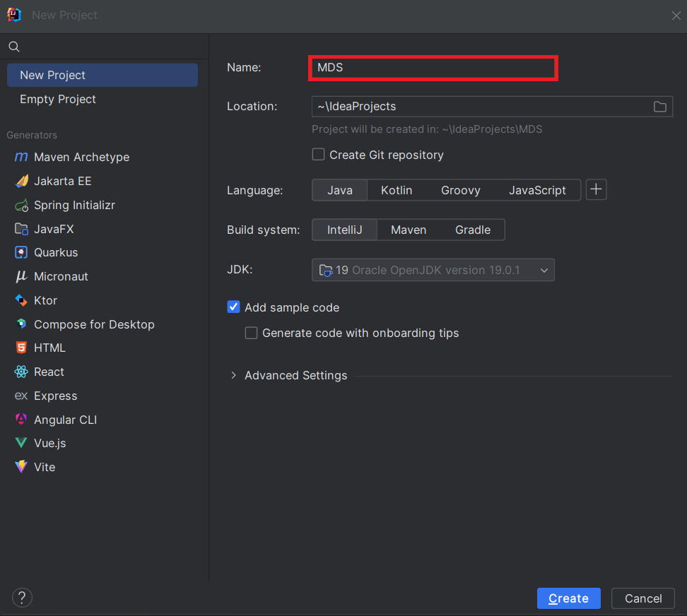This screenshot has height=616, width=687.
Task: Open the JDK version dropdown
Action: pos(433,270)
